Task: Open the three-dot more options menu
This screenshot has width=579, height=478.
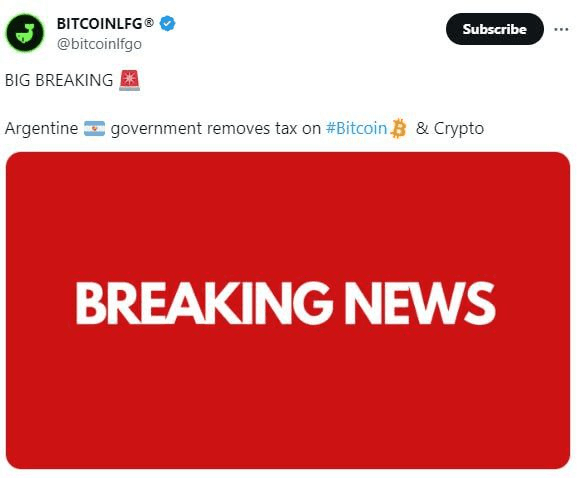Action: tap(561, 29)
